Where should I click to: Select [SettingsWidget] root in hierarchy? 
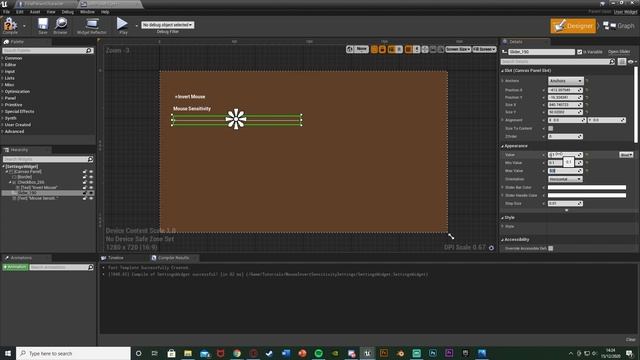(x=21, y=167)
